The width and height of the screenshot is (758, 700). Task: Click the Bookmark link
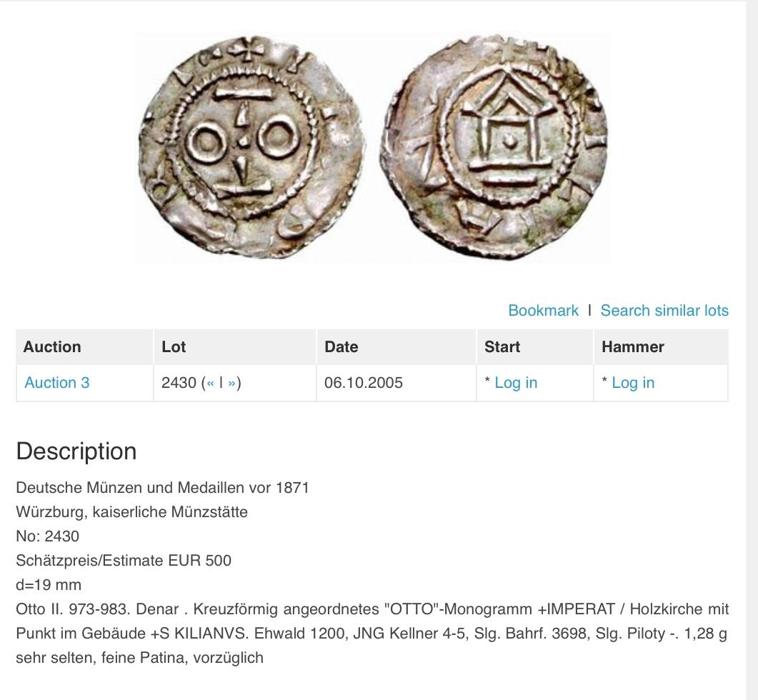[543, 311]
